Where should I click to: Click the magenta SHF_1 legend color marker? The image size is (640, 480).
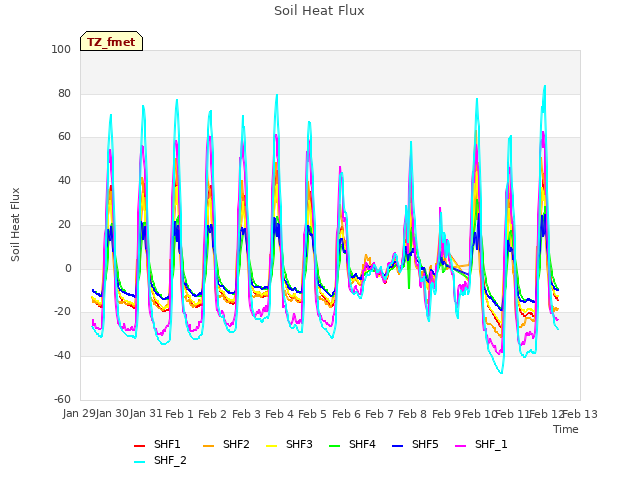coord(460,446)
